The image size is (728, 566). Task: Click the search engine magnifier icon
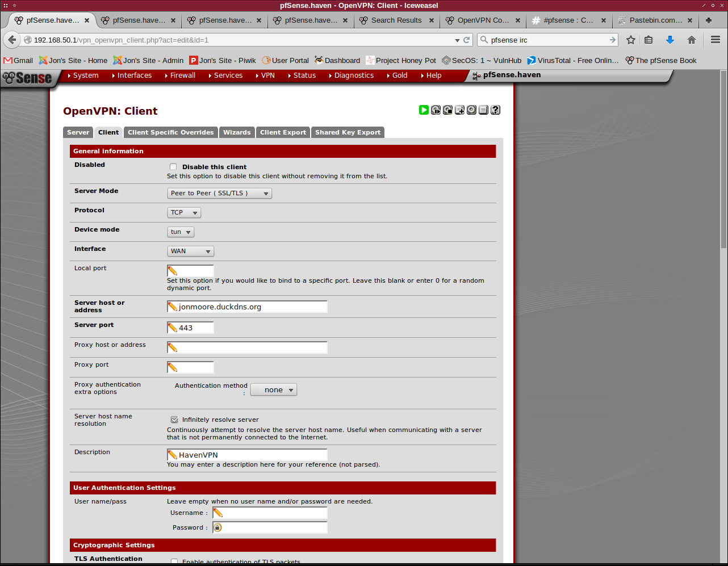pyautogui.click(x=484, y=40)
